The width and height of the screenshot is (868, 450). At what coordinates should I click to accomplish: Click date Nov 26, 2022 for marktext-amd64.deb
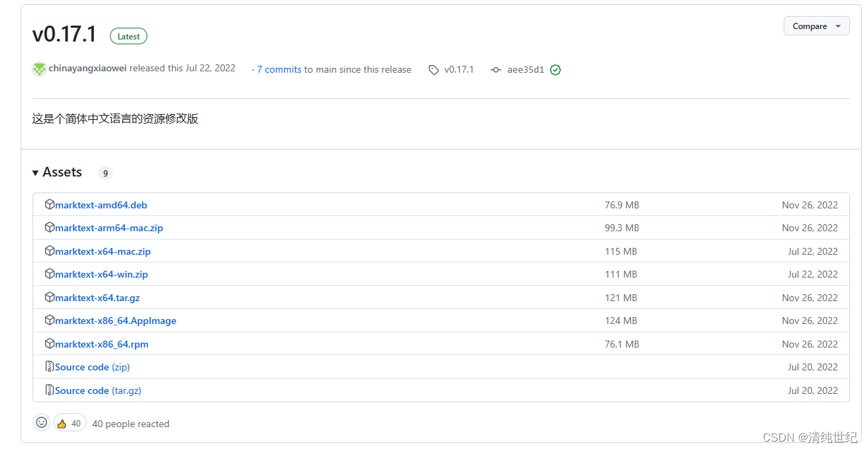click(x=810, y=205)
